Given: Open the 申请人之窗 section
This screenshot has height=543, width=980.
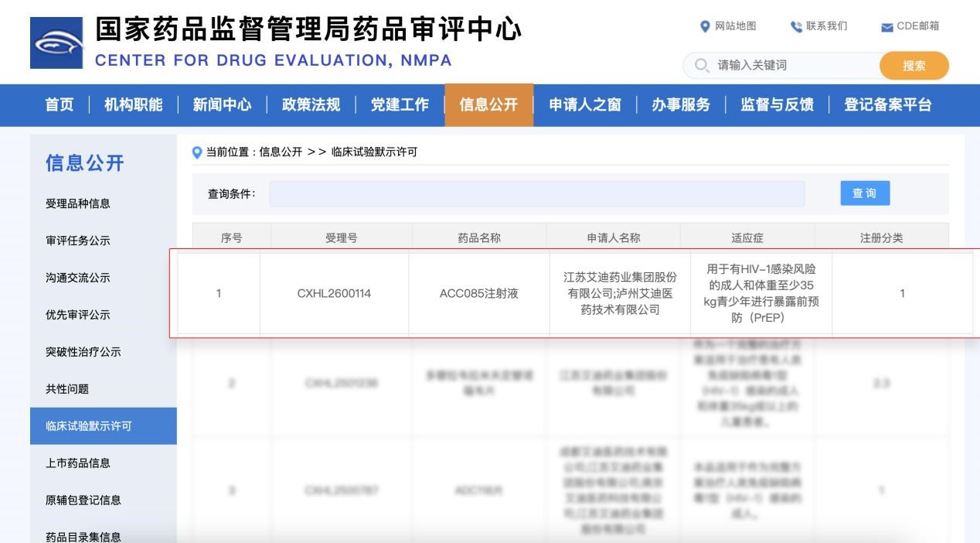Looking at the screenshot, I should coord(585,106).
